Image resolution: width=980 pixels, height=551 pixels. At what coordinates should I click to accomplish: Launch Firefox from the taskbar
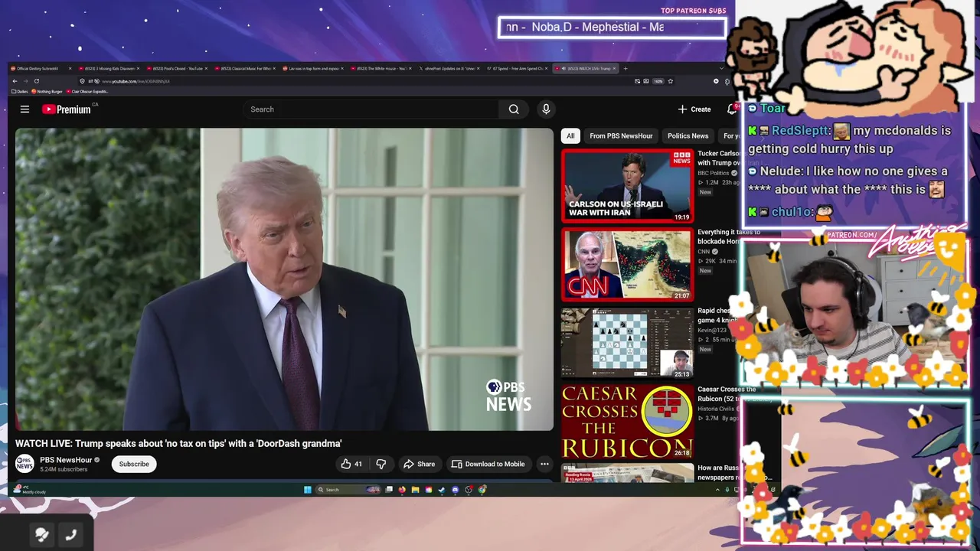point(402,490)
